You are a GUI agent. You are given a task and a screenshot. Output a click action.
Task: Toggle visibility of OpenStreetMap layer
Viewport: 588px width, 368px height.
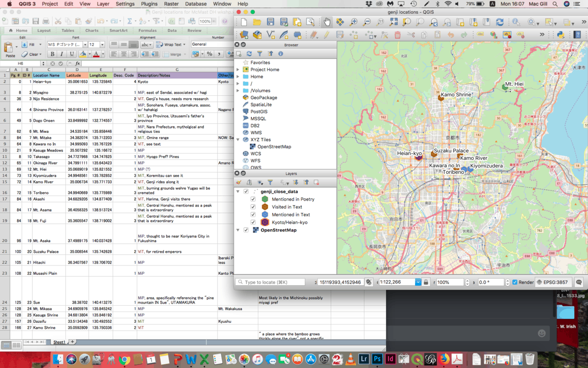click(246, 230)
